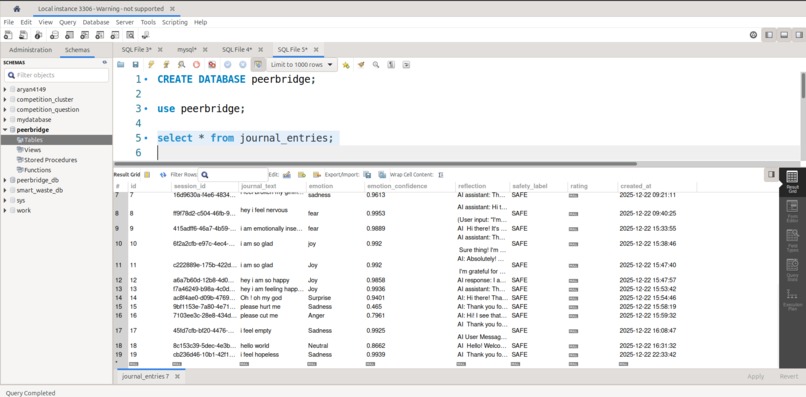The width and height of the screenshot is (806, 397).
Task: Toggle word wrap icon in editor toolbar
Action: pos(406,65)
